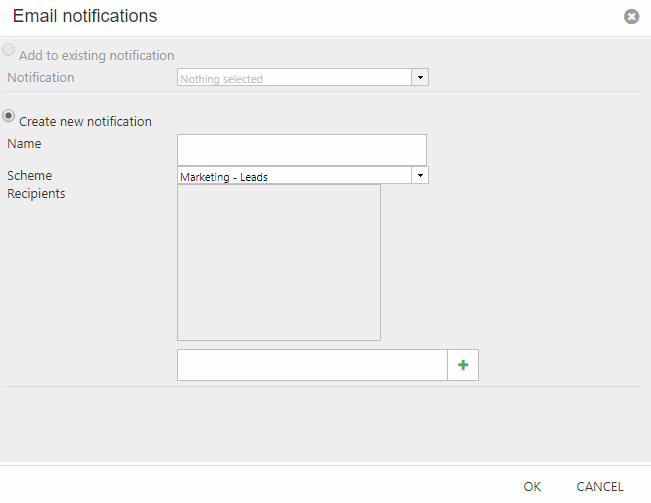Focus the recipient entry field beside plus

[x=311, y=365]
